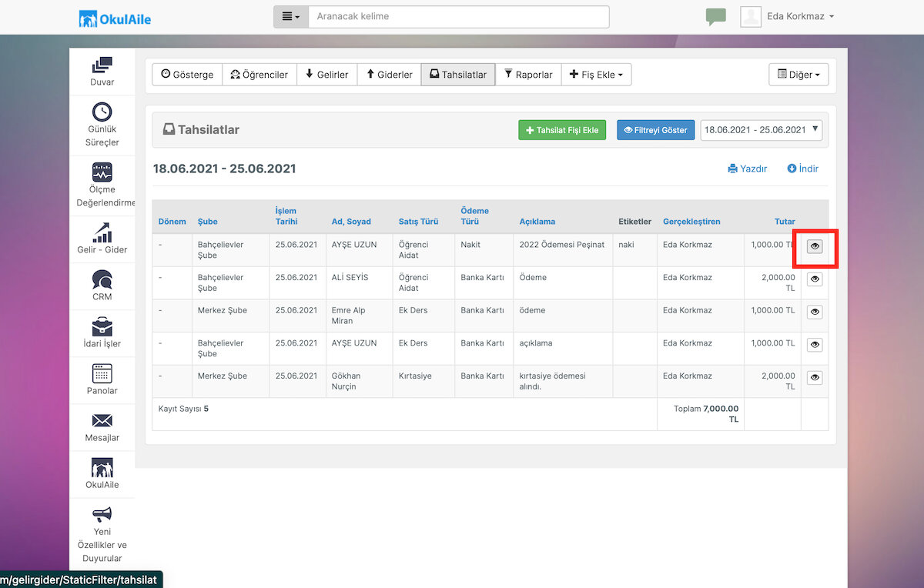Open the Gelir - Gider chart icon
The height and width of the screenshot is (588, 924).
102,232
